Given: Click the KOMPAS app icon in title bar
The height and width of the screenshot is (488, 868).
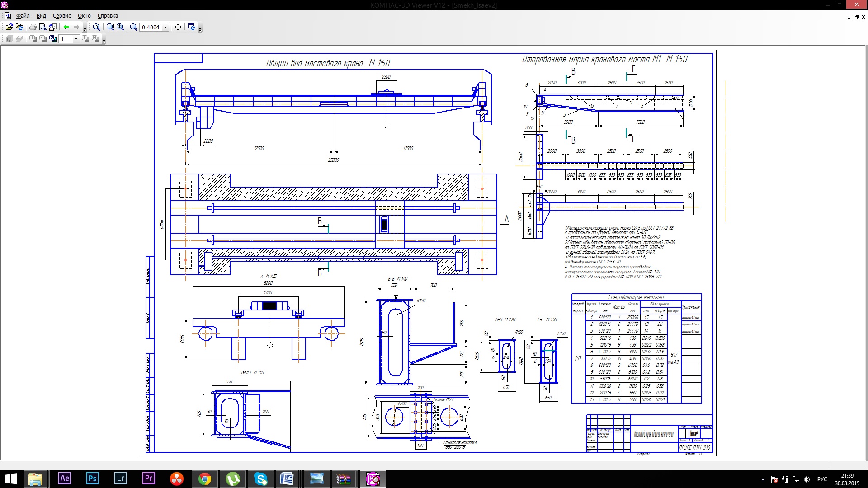Looking at the screenshot, I should pyautogui.click(x=5, y=5).
